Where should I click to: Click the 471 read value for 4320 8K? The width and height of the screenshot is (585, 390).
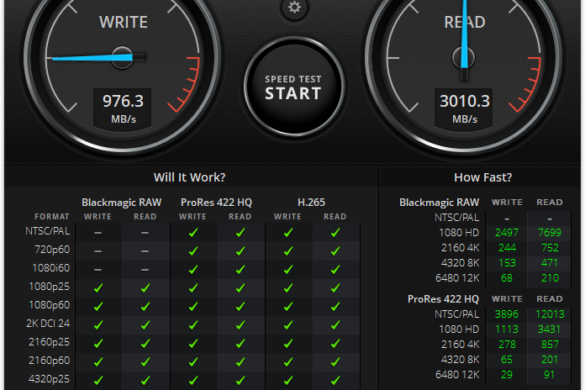tap(550, 263)
